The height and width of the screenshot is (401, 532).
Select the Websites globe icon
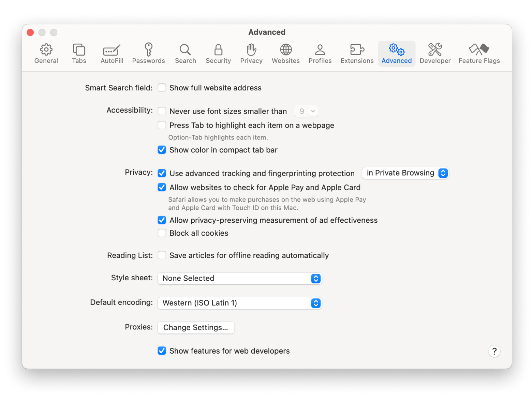(285, 50)
